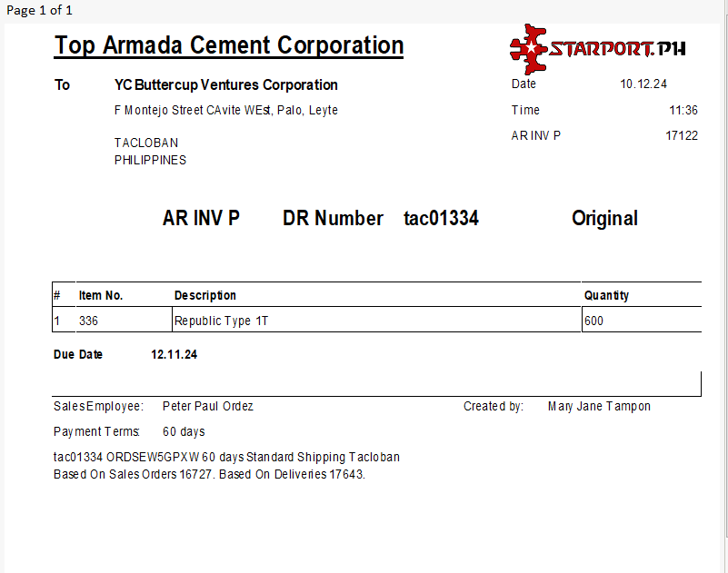
Task: Click customer name YC Buttercup Ventures Corporation
Action: [226, 85]
